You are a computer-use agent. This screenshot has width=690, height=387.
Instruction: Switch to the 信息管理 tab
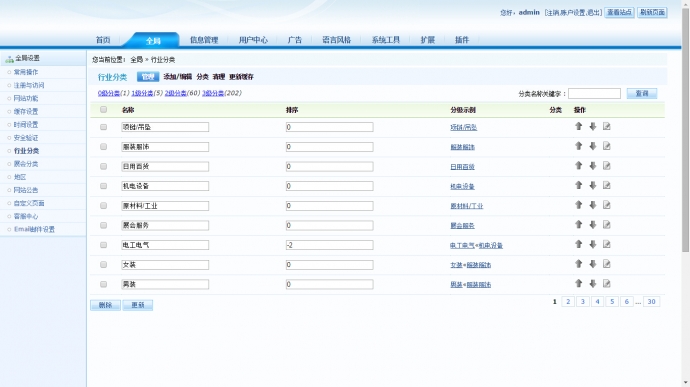click(x=204, y=40)
